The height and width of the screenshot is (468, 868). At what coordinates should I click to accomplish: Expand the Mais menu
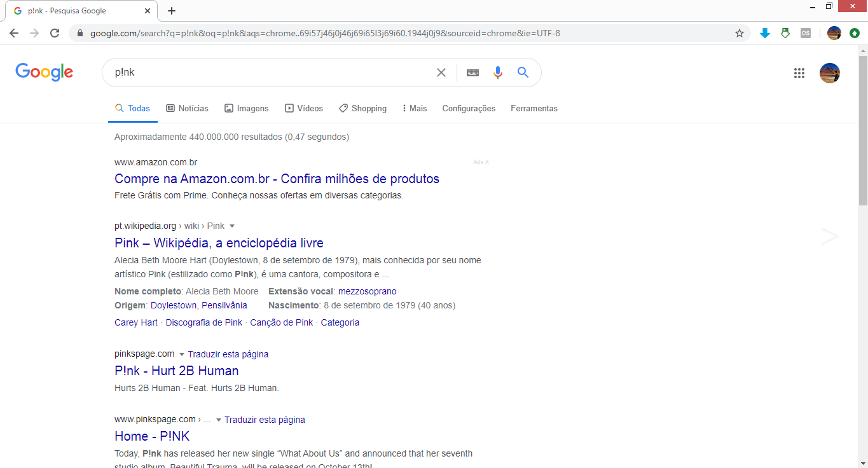(x=415, y=109)
